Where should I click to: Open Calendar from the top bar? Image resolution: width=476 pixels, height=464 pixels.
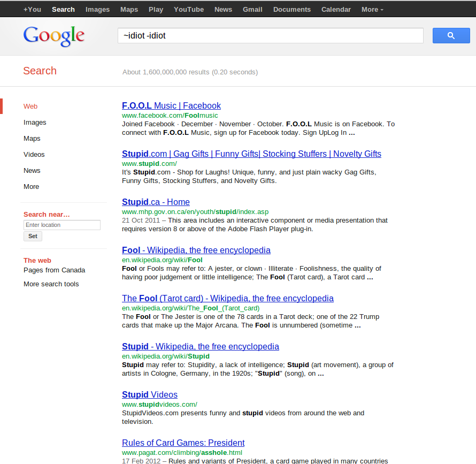[336, 10]
